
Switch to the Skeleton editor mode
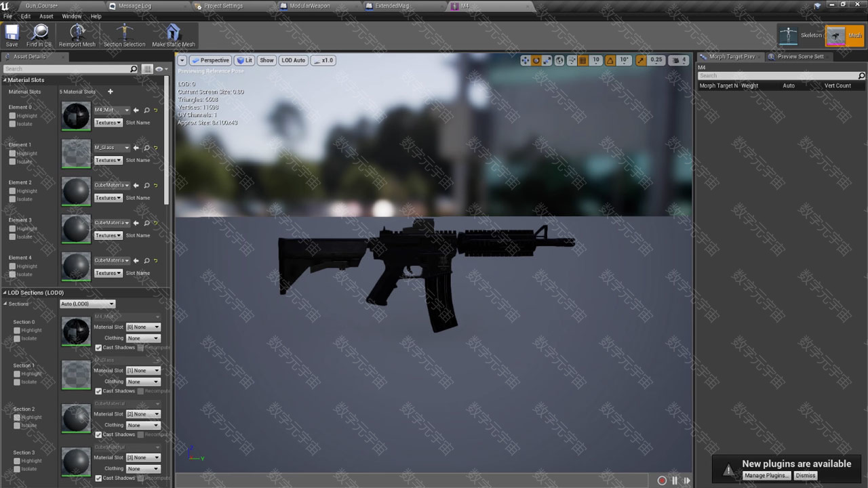801,35
